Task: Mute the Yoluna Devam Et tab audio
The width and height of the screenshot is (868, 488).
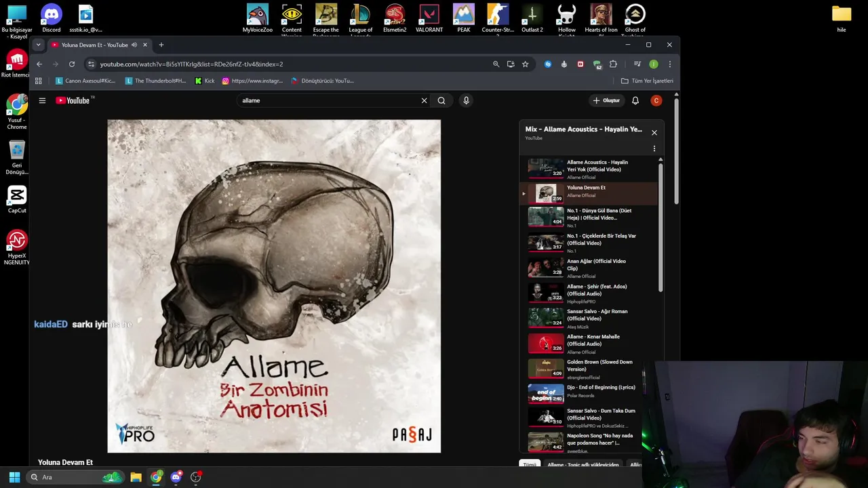Action: (x=134, y=45)
